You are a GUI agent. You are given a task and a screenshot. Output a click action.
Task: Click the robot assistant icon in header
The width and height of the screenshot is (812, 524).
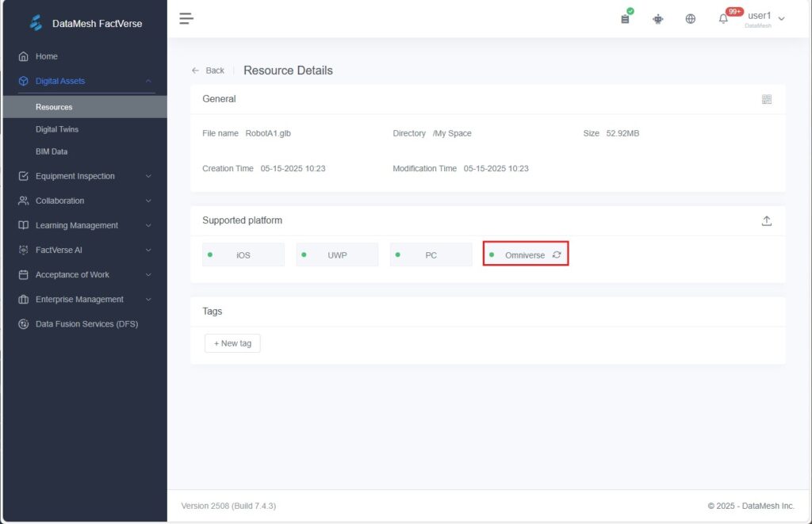(x=657, y=19)
